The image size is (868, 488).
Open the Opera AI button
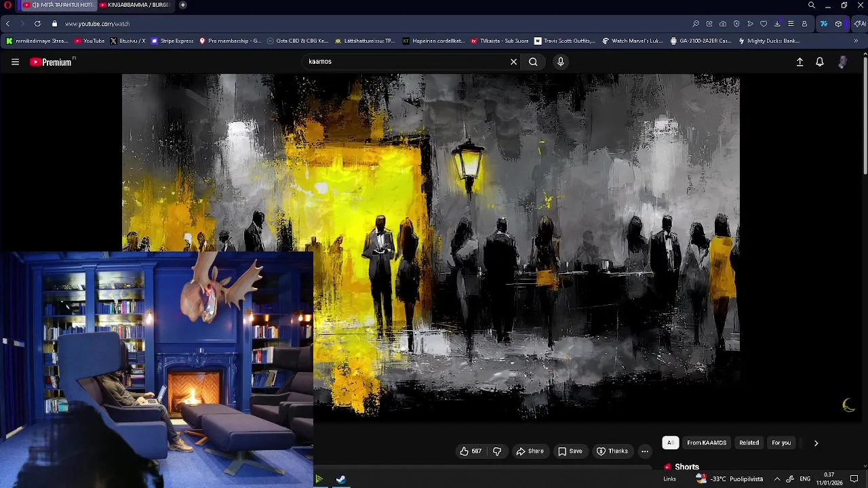[859, 24]
